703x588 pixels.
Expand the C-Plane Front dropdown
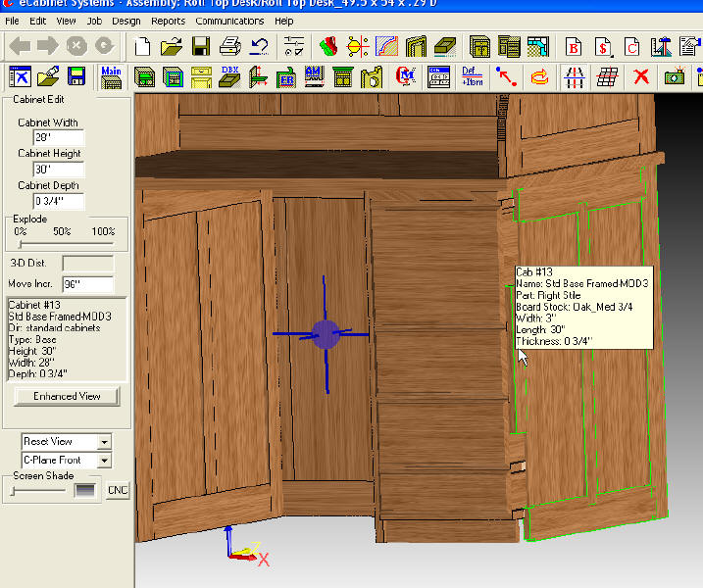[x=105, y=460]
